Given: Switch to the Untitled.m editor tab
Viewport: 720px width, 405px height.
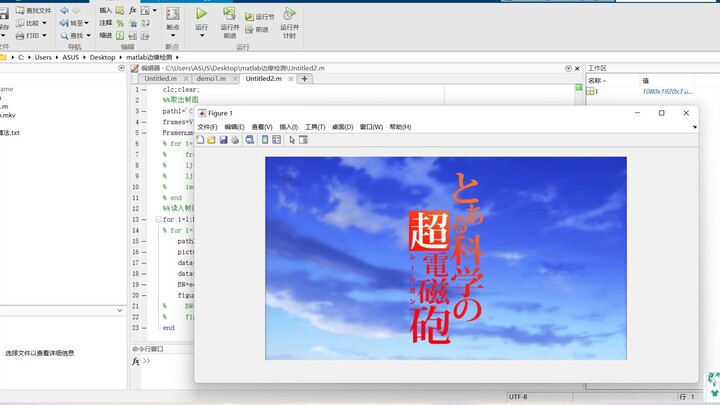Looking at the screenshot, I should pos(160,79).
